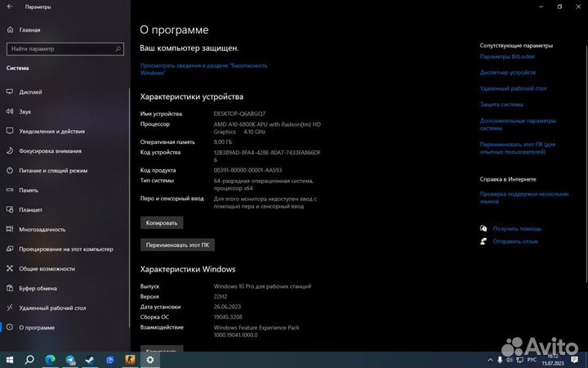Viewport: 588px width, 368px height.
Task: Open Steam from the taskbar
Action: [90, 360]
